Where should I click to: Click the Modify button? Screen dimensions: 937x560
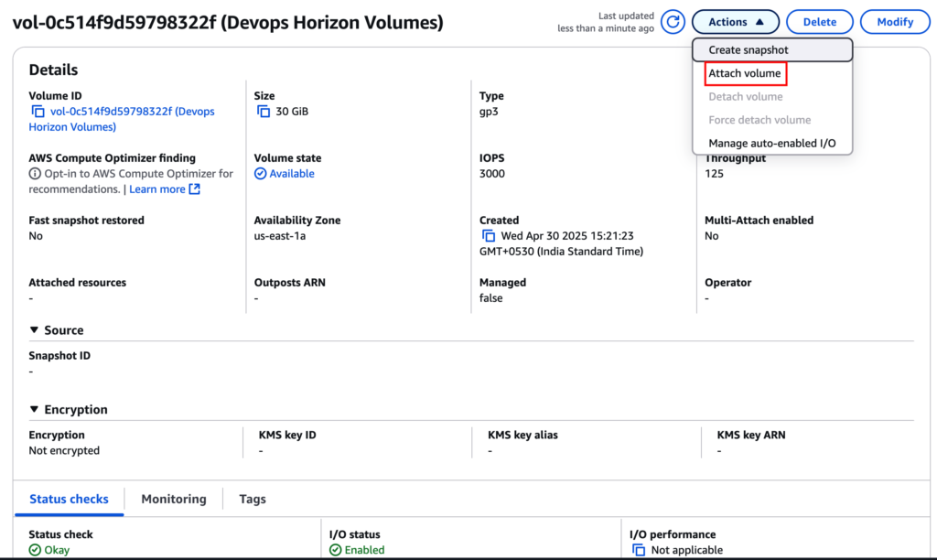click(x=895, y=22)
